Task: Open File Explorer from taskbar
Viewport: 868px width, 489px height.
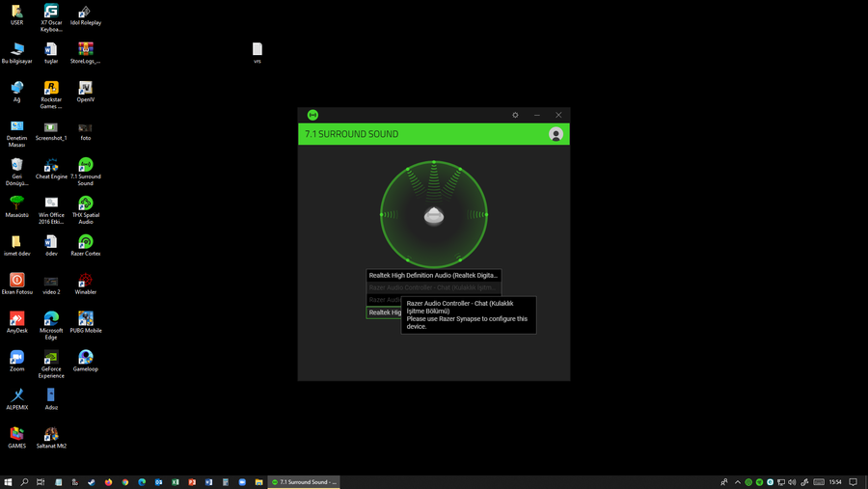Action: (x=258, y=482)
